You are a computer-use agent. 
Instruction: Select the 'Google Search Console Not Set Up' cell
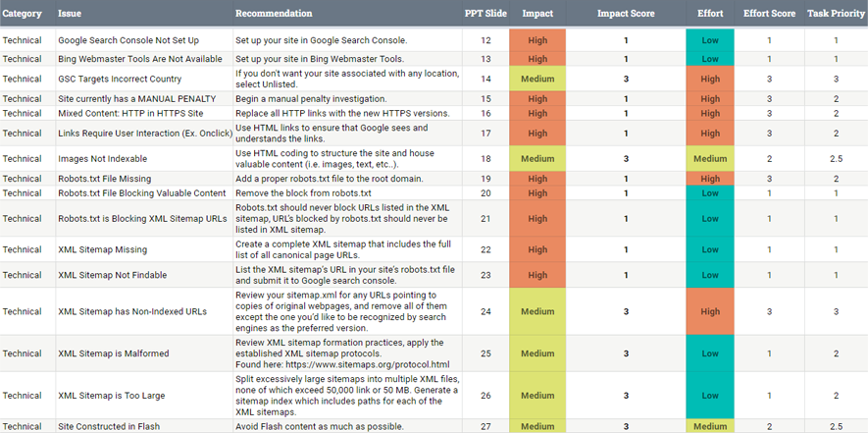click(x=128, y=41)
